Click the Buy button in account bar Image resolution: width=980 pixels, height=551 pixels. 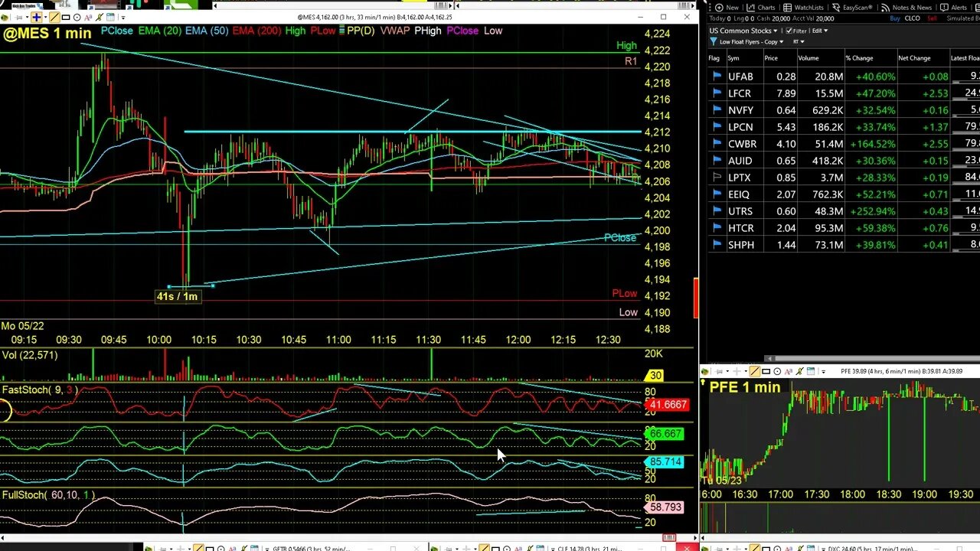(x=895, y=18)
